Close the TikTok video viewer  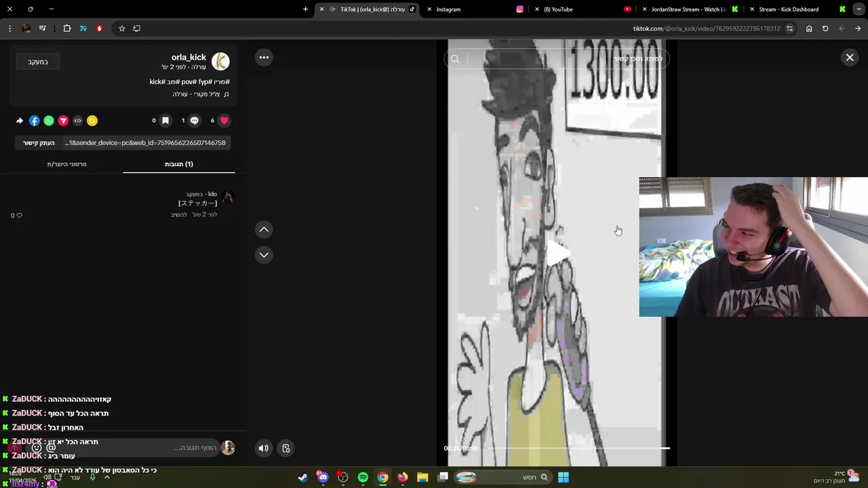pyautogui.click(x=850, y=58)
